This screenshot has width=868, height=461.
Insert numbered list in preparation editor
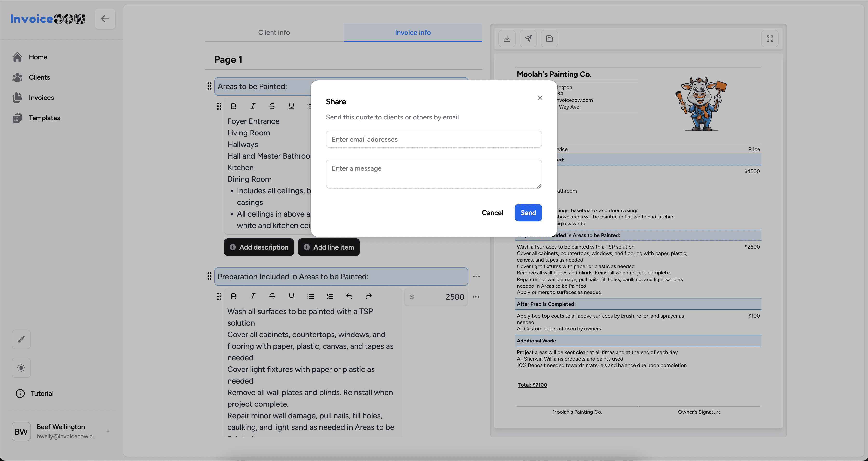coord(330,296)
